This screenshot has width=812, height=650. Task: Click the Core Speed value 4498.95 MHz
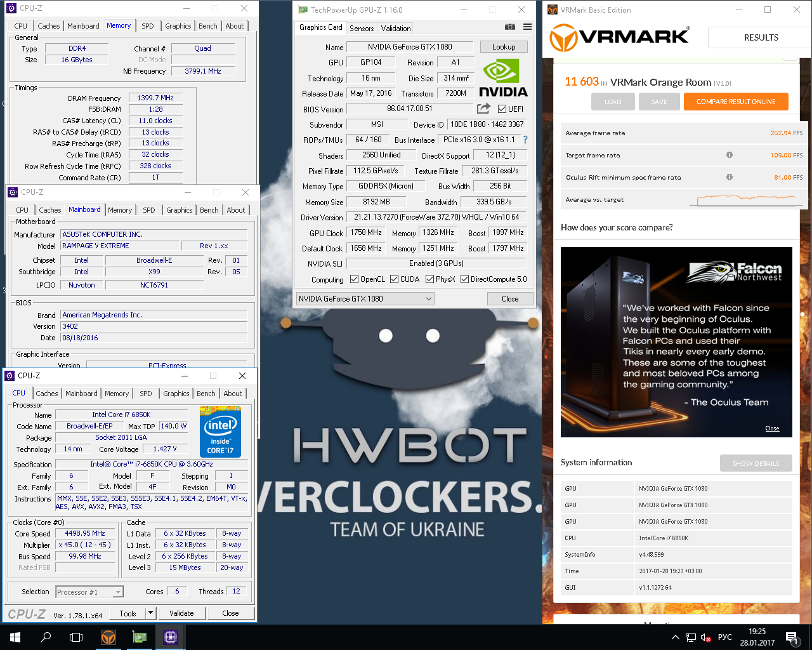[85, 533]
